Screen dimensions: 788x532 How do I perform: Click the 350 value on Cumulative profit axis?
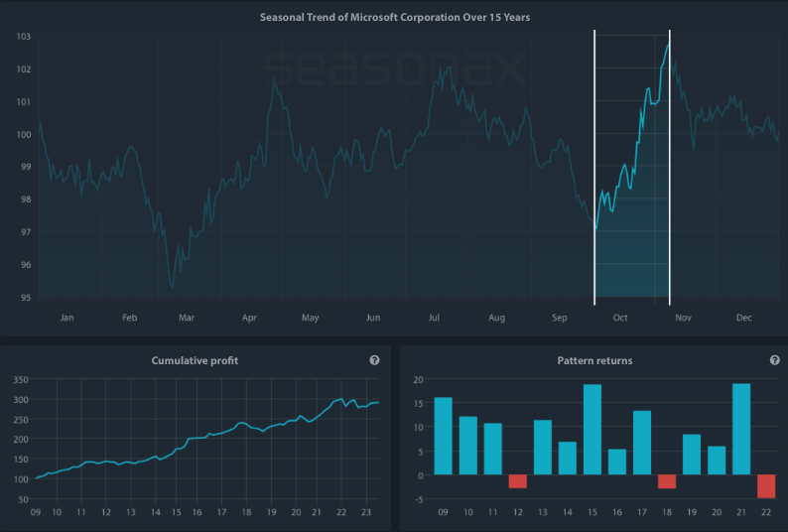21,379
